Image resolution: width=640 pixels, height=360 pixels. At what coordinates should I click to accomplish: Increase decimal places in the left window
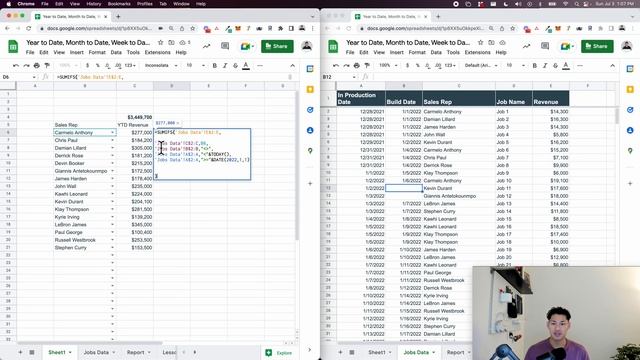(x=118, y=65)
